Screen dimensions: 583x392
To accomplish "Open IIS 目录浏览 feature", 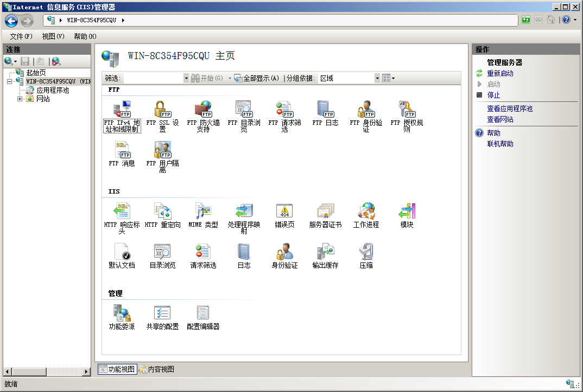I will 162,256.
